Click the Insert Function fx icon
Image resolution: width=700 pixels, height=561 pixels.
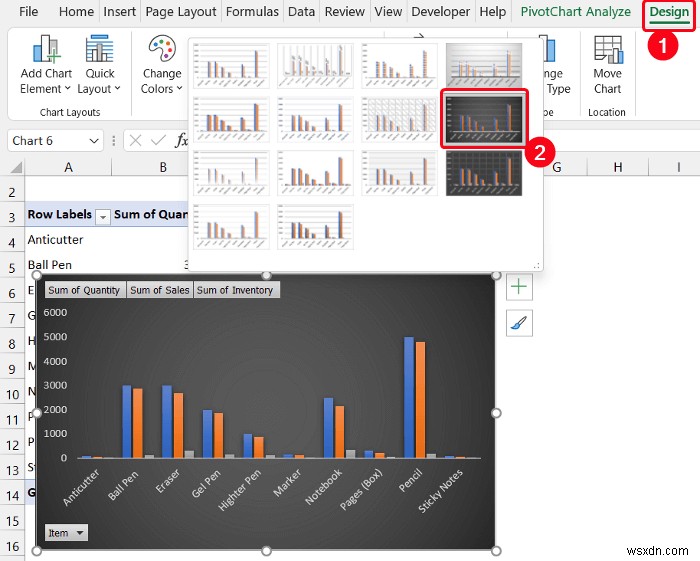pyautogui.click(x=181, y=141)
